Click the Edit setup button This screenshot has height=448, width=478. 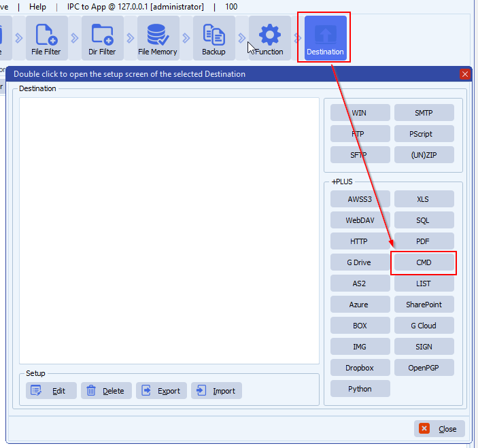51,391
